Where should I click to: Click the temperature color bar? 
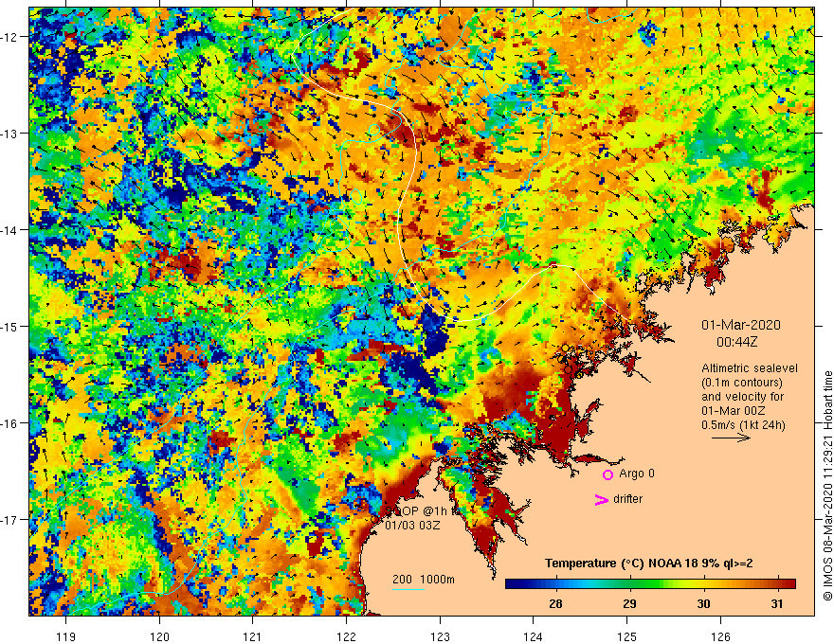coord(650,583)
